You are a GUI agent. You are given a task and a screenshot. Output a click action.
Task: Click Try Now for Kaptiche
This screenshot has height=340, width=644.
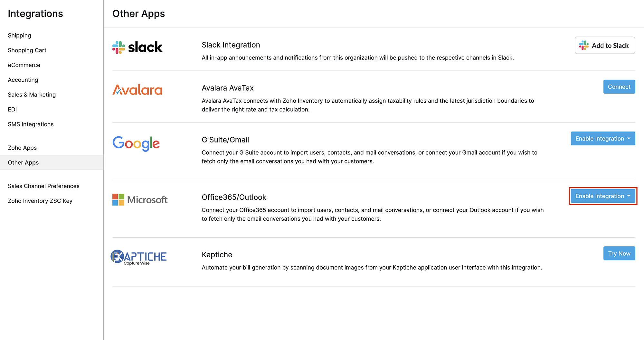tap(619, 253)
